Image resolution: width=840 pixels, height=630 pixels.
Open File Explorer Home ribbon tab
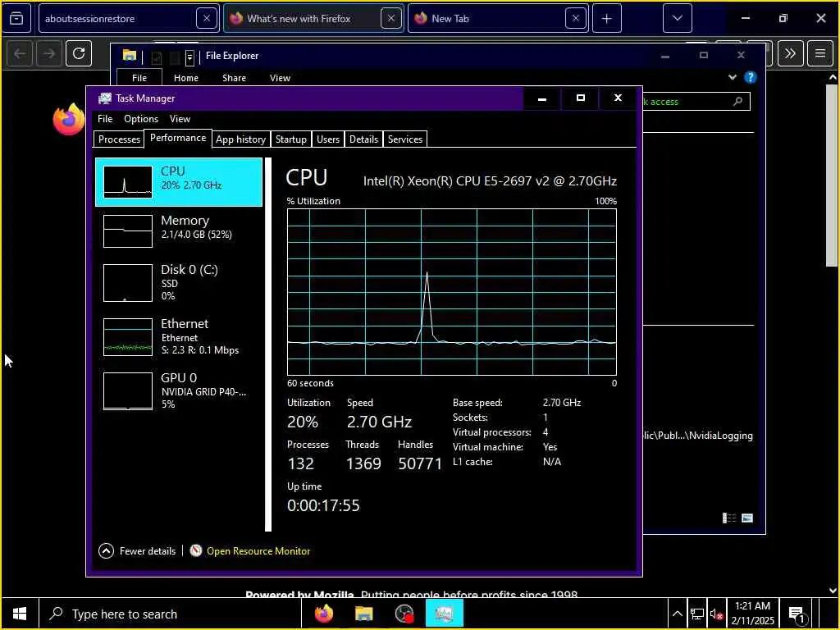tap(186, 78)
